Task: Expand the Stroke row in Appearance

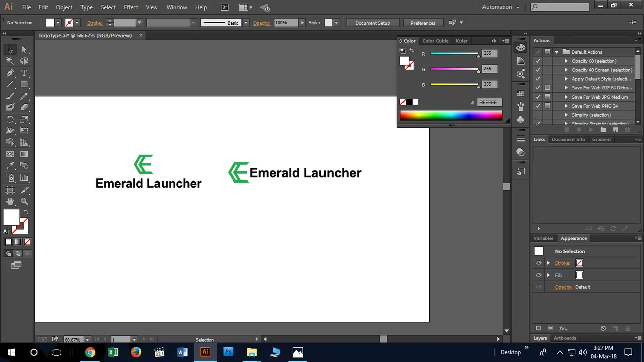Action: (x=549, y=263)
